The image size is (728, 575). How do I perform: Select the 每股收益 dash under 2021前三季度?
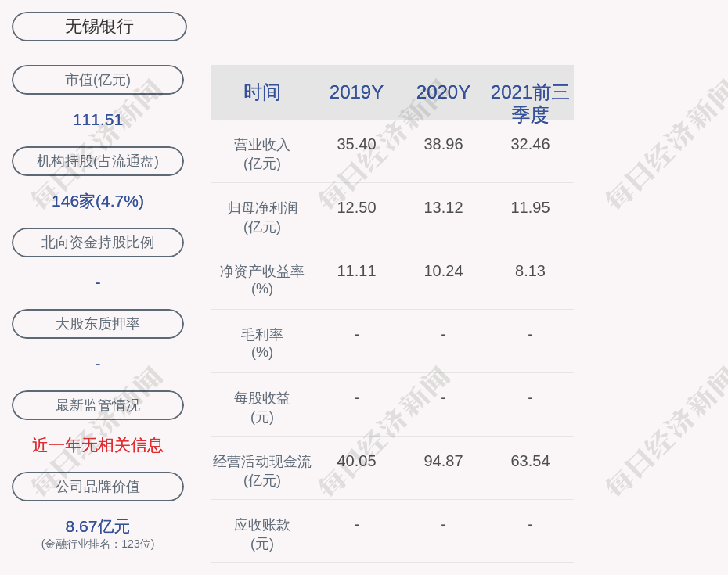pyautogui.click(x=530, y=397)
